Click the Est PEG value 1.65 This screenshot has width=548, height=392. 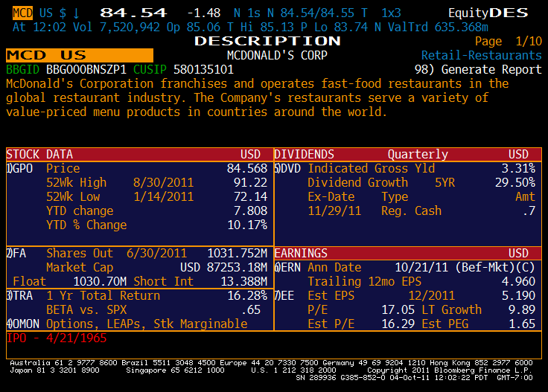522,324
